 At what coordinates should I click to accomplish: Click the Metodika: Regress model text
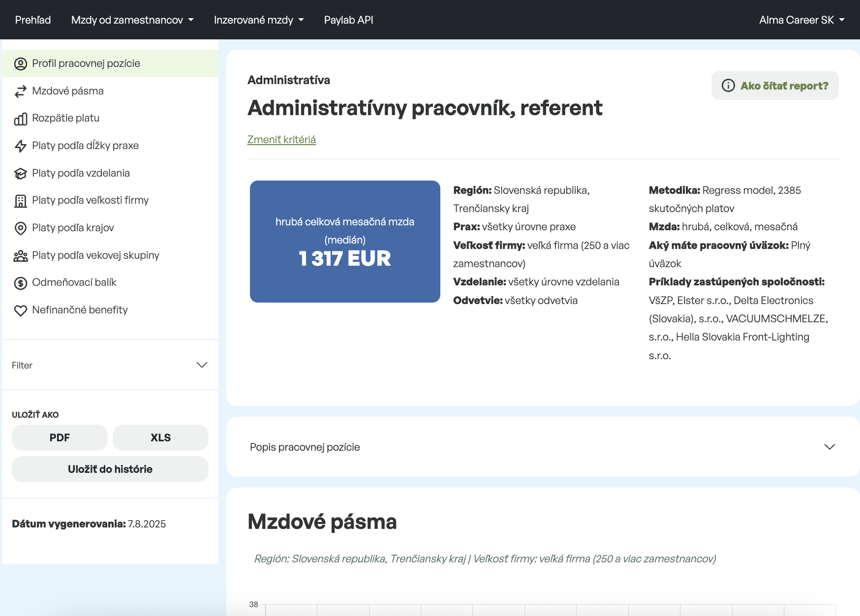click(725, 199)
